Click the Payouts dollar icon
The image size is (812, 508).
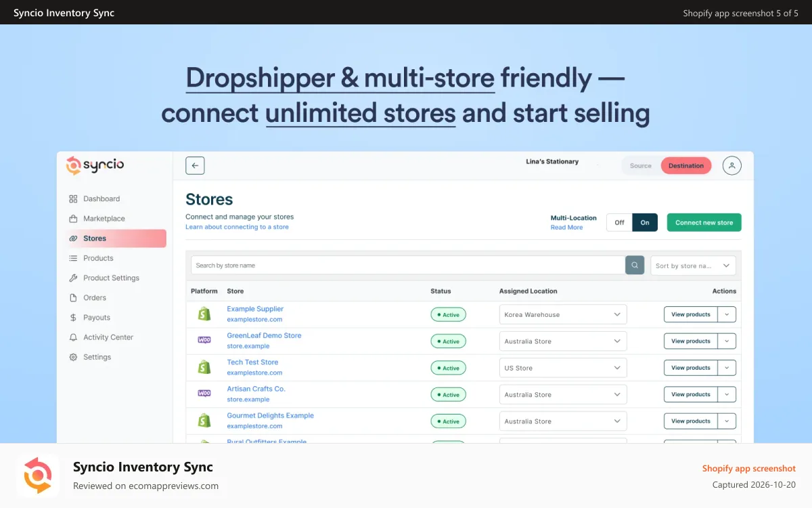(x=73, y=317)
